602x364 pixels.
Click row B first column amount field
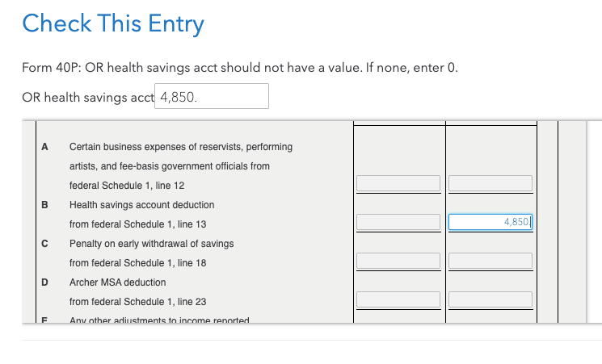click(398, 222)
